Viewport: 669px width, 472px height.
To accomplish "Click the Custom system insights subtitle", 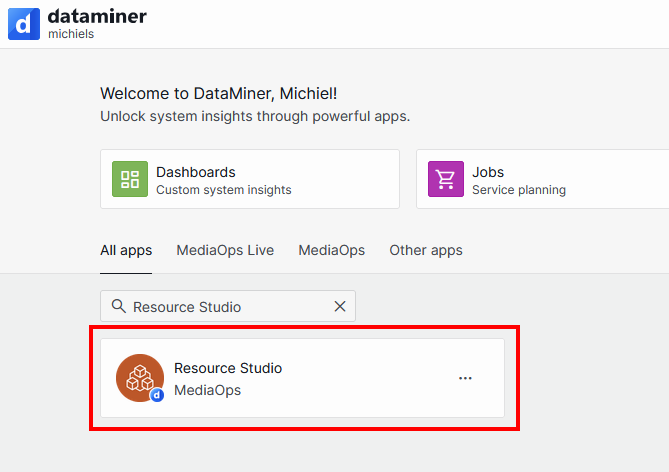I will [x=224, y=190].
